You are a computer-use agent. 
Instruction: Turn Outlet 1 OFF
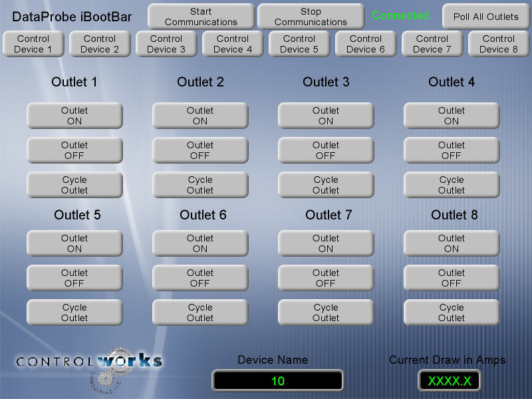74,150
